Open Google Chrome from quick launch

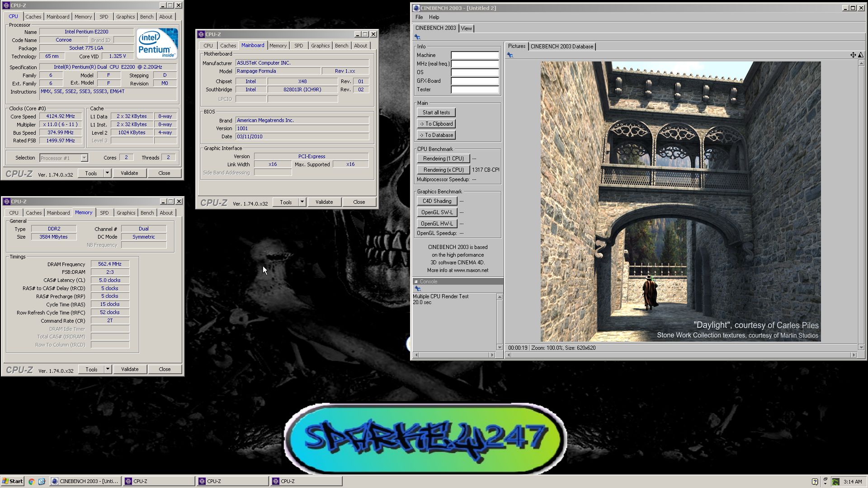tap(31, 481)
